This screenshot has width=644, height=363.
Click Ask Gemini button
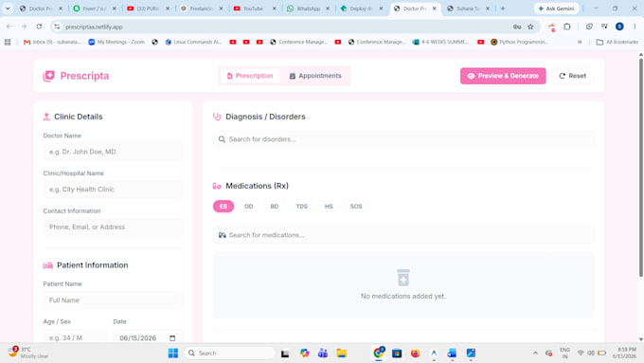click(x=556, y=9)
